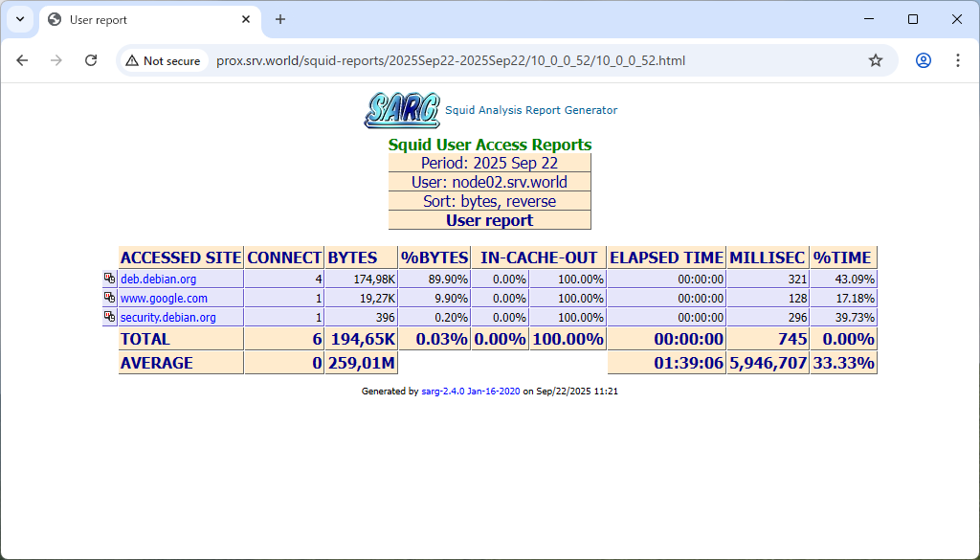Click the Squid Analysis Report Generator link

tap(531, 110)
